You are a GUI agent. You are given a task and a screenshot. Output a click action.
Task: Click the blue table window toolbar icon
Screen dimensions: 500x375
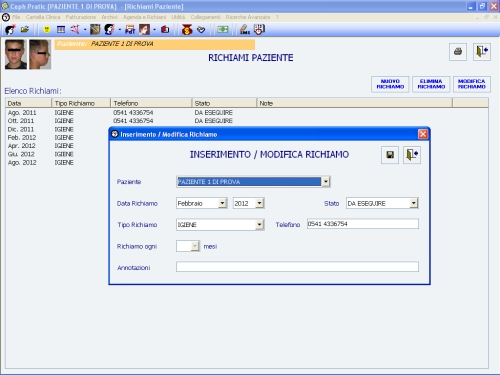[x=61, y=30]
